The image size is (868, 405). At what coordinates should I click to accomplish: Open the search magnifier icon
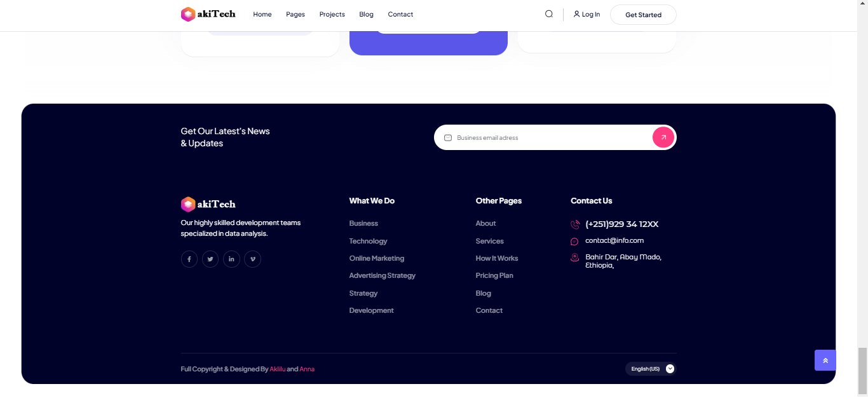[x=549, y=14]
